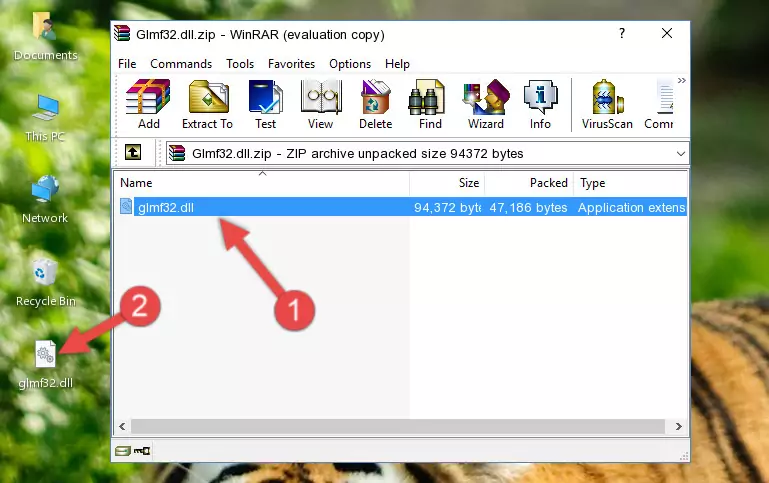Run the Test archive tool
Image resolution: width=769 pixels, height=483 pixels.
(x=265, y=104)
